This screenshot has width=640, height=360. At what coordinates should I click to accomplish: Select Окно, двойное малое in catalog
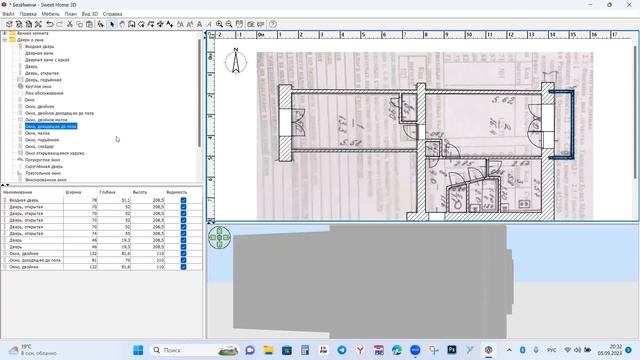pos(46,120)
